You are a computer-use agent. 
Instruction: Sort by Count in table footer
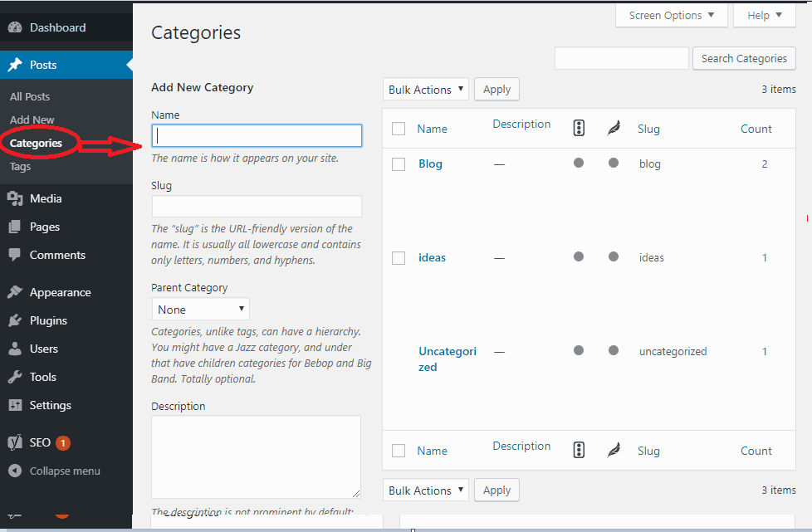pyautogui.click(x=756, y=451)
